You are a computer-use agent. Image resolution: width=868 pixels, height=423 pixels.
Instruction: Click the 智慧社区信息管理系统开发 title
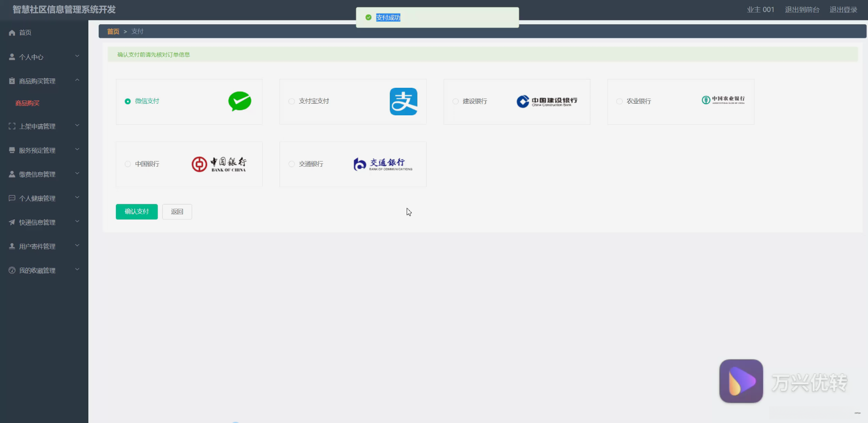click(64, 10)
